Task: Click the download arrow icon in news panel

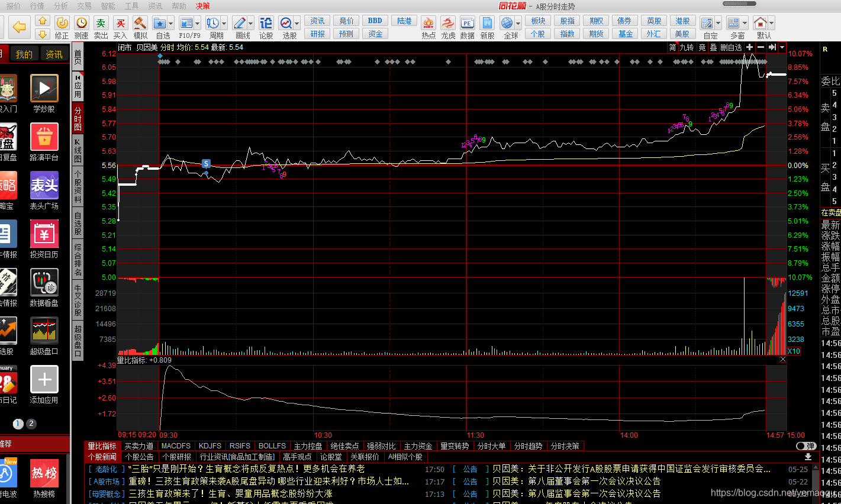Action: [x=808, y=457]
